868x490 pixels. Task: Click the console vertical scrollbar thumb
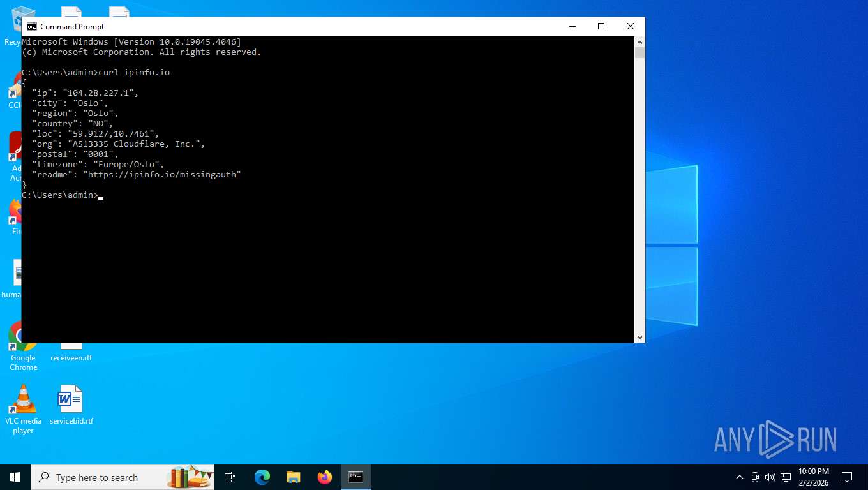[640, 52]
